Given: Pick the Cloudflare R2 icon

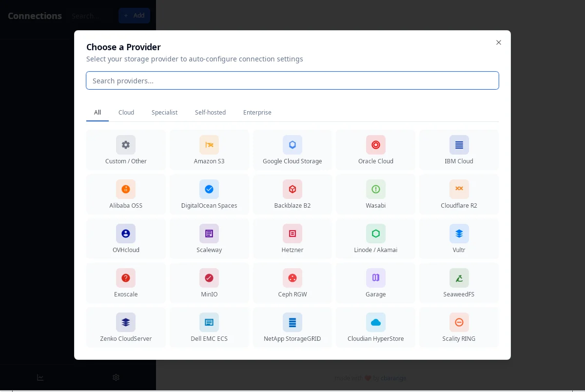Looking at the screenshot, I should coord(459,189).
